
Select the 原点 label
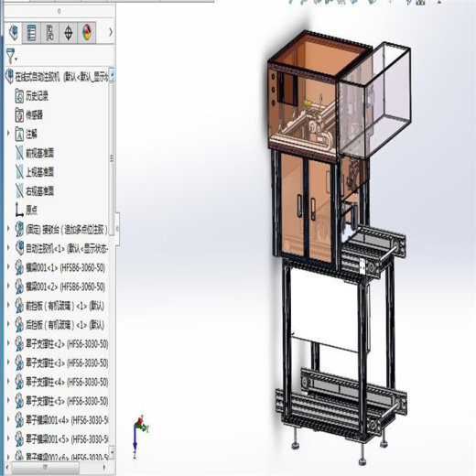pyautogui.click(x=31, y=211)
